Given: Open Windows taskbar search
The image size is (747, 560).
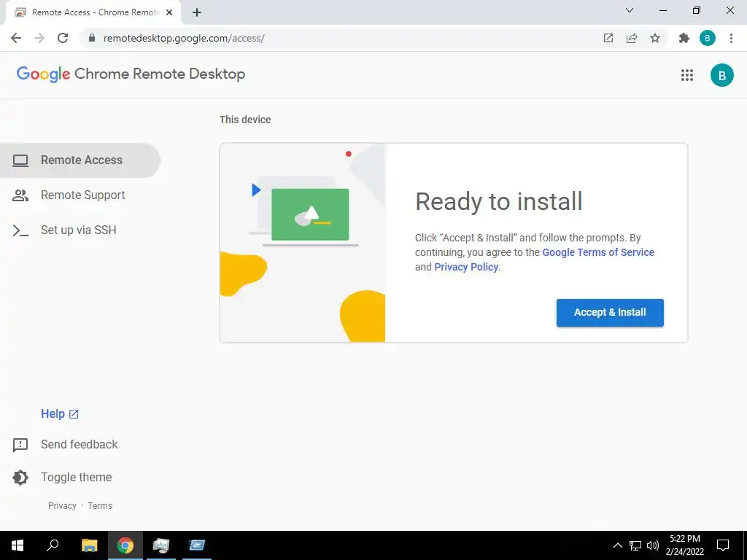Looking at the screenshot, I should click(x=53, y=545).
